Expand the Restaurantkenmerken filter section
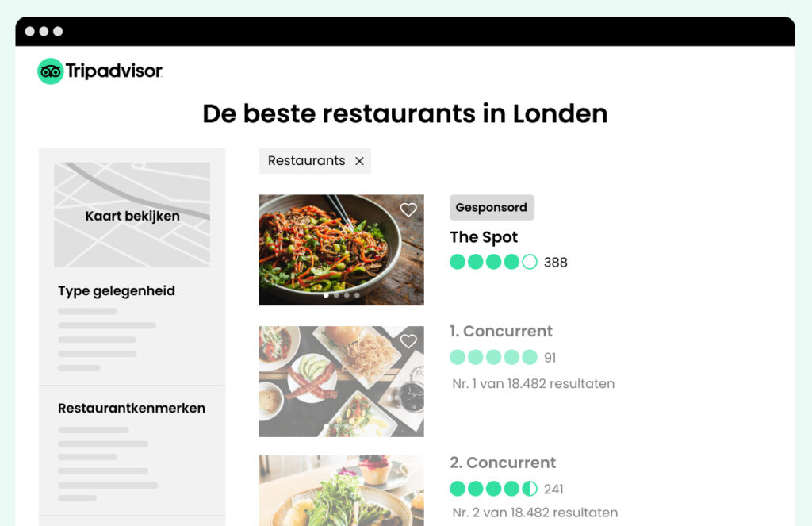The image size is (812, 526). [132, 408]
